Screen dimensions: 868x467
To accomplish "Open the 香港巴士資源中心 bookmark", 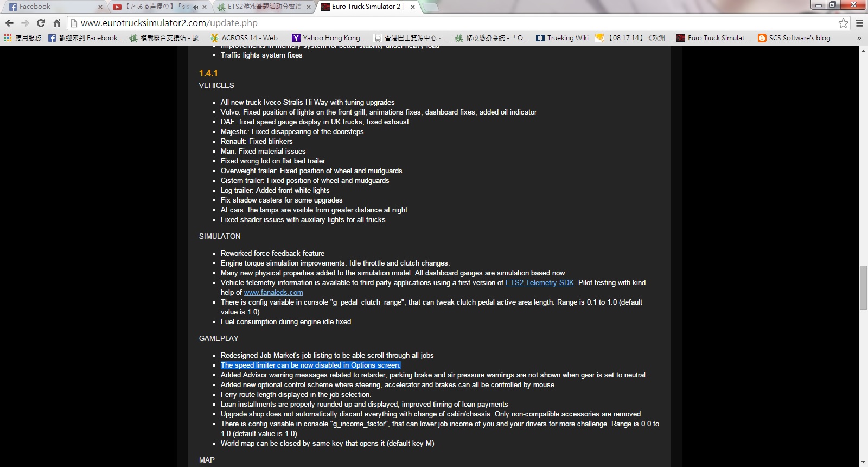I will tap(411, 38).
